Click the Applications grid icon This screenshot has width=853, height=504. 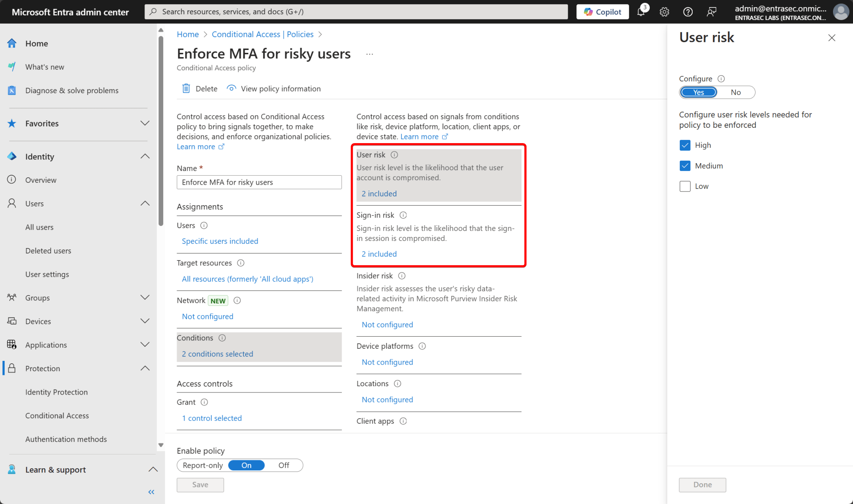click(x=12, y=345)
